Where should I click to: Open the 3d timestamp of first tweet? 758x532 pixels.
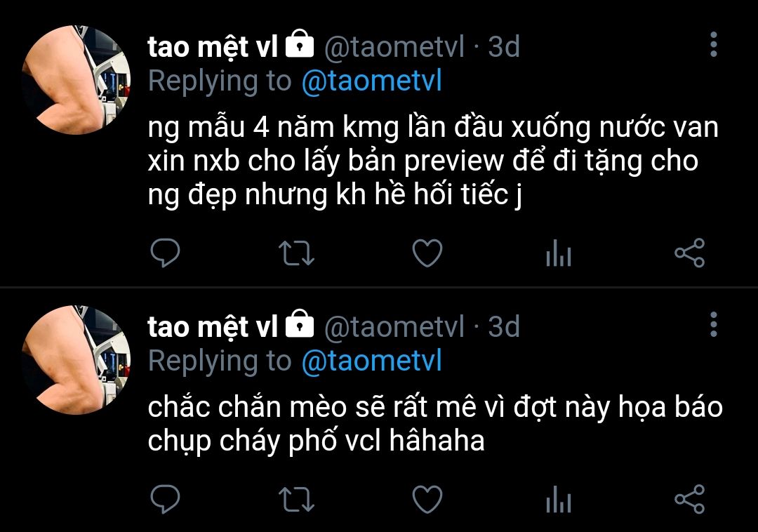tap(504, 47)
